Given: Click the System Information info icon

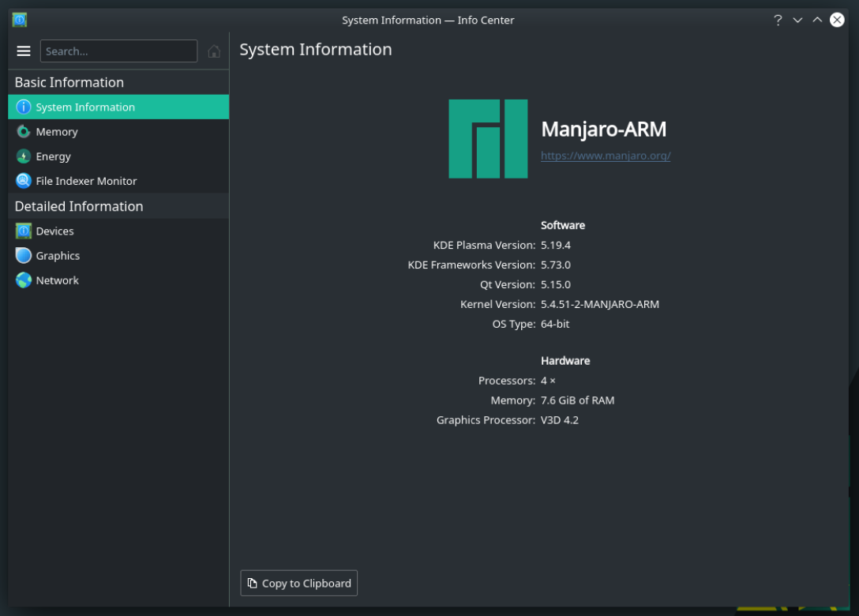Looking at the screenshot, I should [24, 107].
